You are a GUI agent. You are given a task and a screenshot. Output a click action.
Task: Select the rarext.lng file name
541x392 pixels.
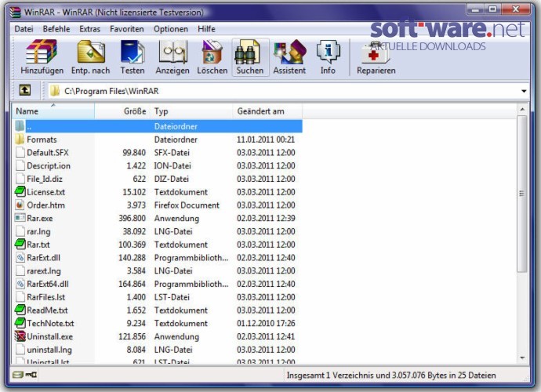(44, 270)
